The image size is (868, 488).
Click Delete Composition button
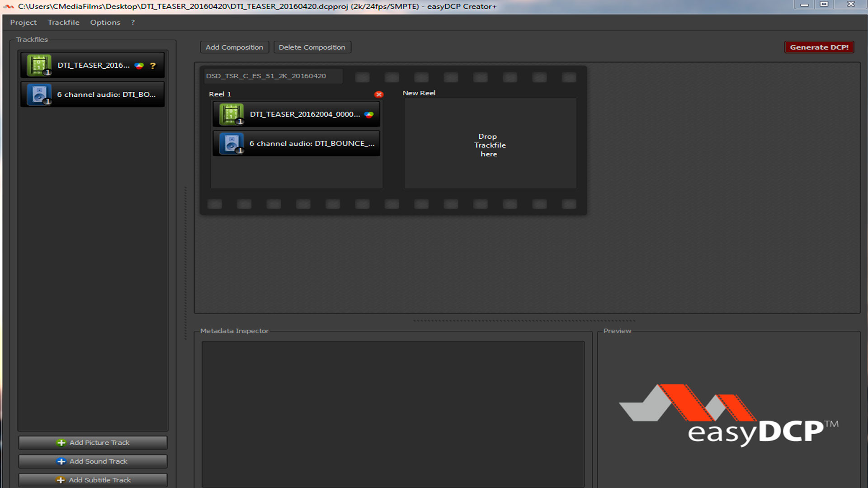tap(312, 47)
